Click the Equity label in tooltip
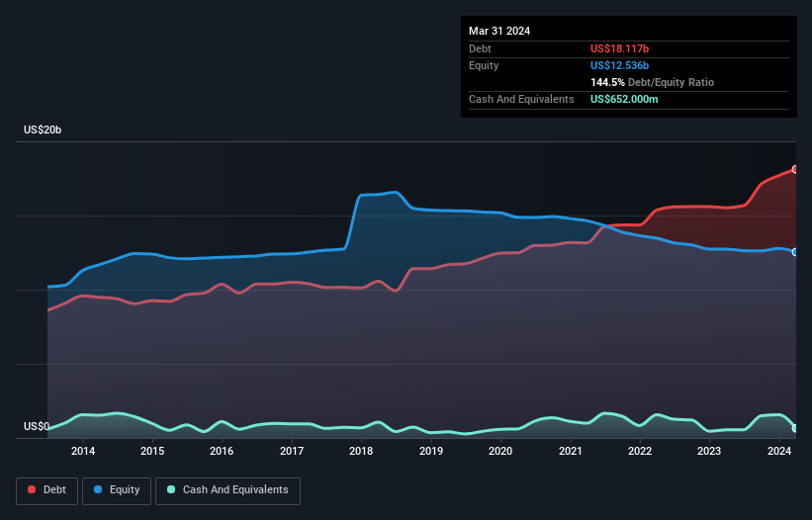 pyautogui.click(x=484, y=65)
